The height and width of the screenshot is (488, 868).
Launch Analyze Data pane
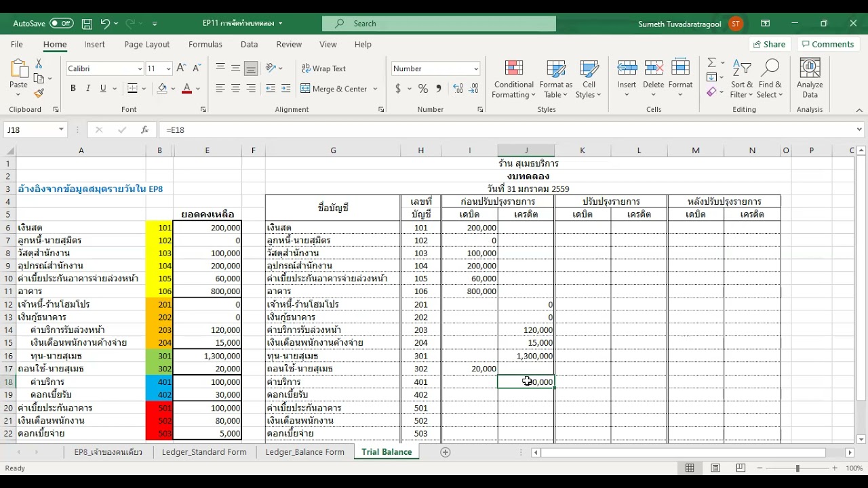click(x=810, y=79)
